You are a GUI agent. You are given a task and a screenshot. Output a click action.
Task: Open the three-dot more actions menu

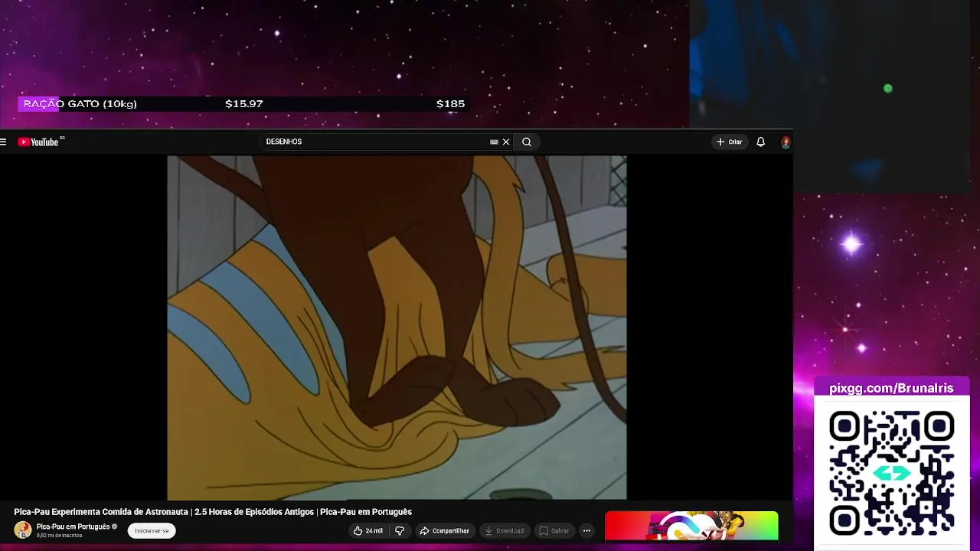tap(586, 530)
